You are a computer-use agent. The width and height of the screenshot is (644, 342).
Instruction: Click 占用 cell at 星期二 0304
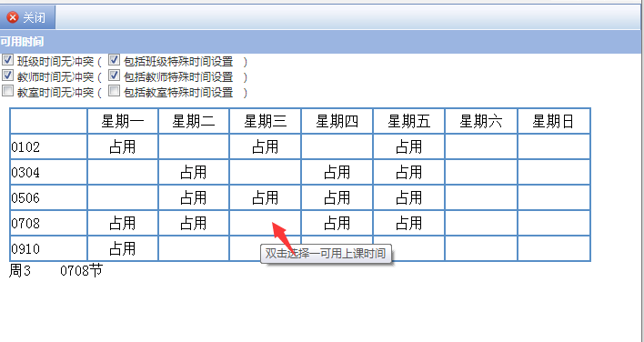[194, 172]
